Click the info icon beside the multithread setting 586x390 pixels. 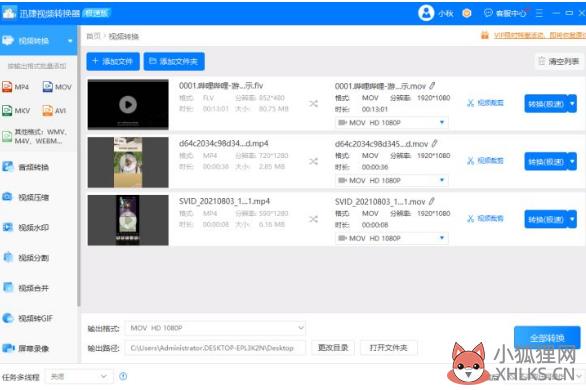point(123,376)
